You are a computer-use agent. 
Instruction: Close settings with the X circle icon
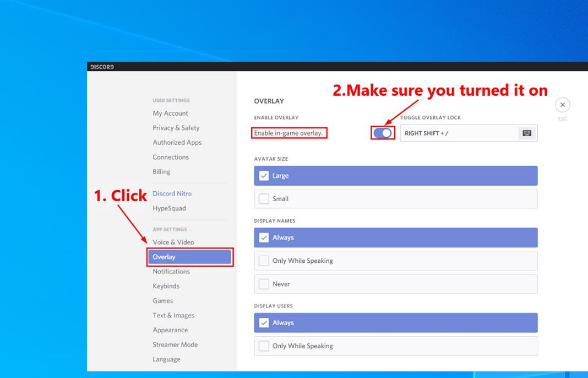pos(563,105)
